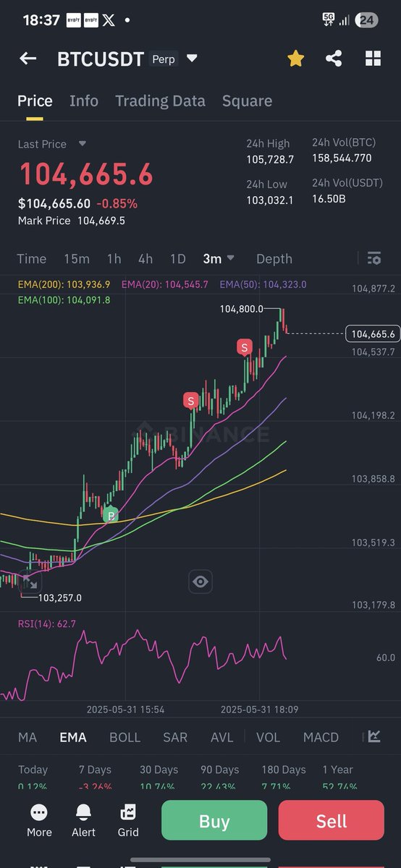Go back with the left arrow
Viewport: 401px width, 868px height.
click(28, 59)
